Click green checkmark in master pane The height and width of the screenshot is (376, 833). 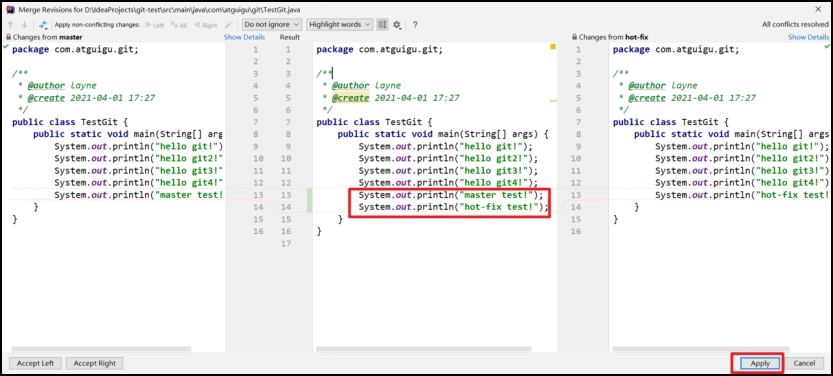click(x=6, y=47)
